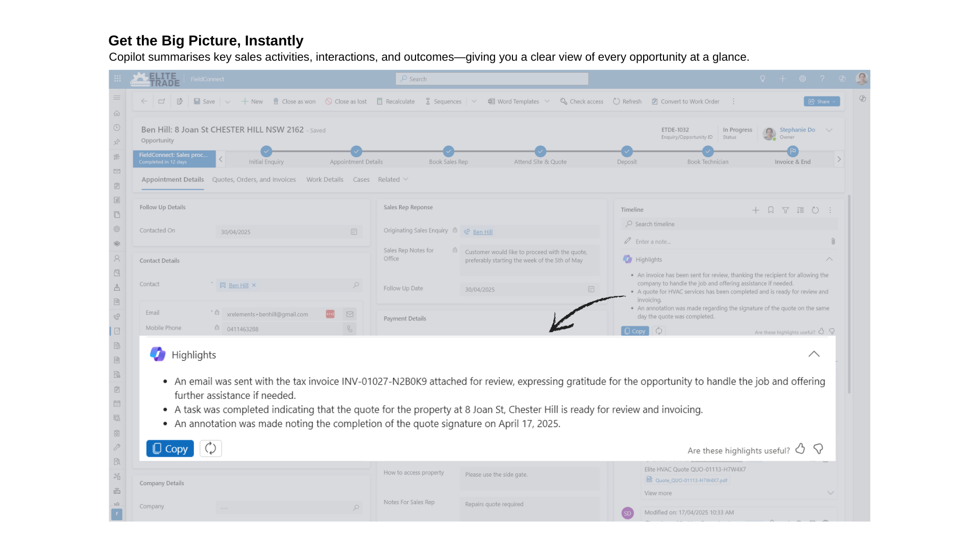Open the app launcher waffle icon
Screen dimensions: 980x551
tap(117, 79)
